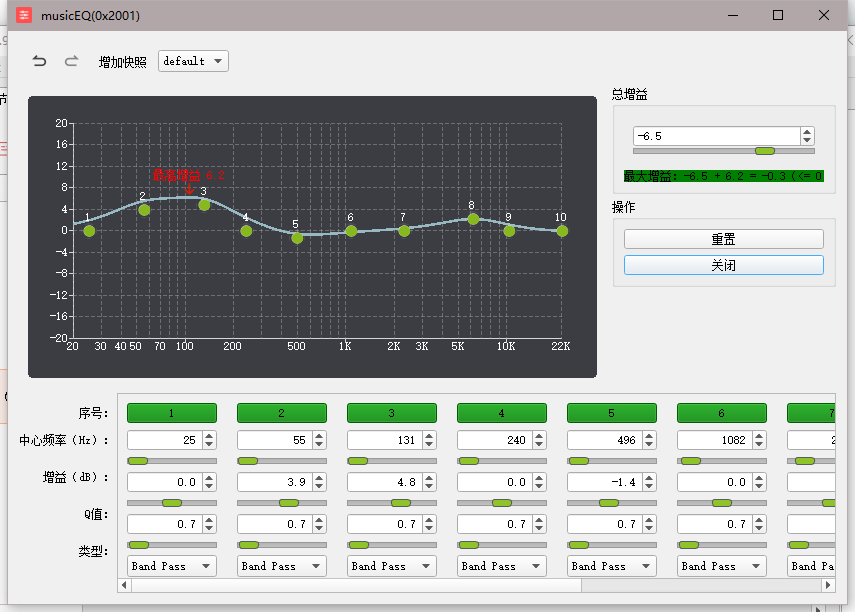
Task: Click gain field showing -1.4
Action: point(605,482)
